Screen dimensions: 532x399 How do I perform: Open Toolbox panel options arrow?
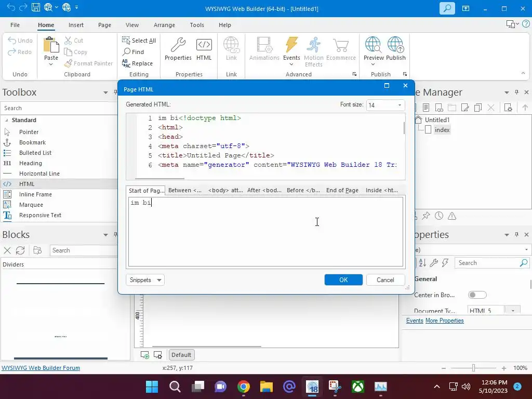tap(105, 92)
